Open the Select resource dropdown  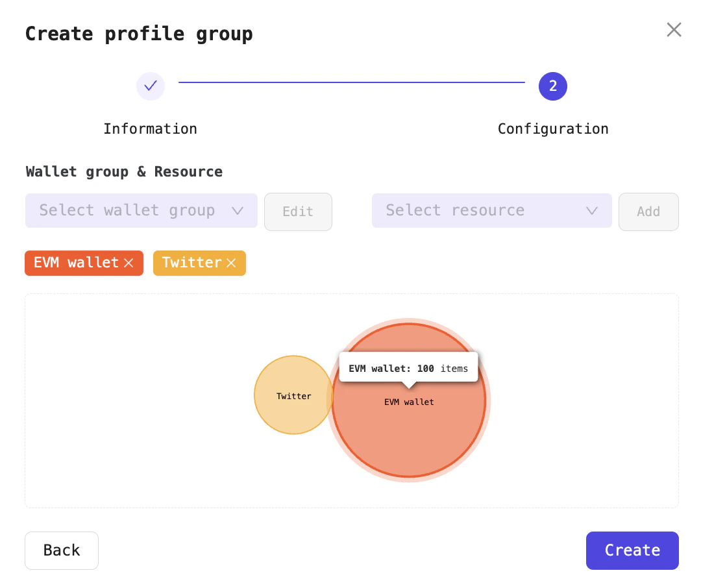pos(491,210)
